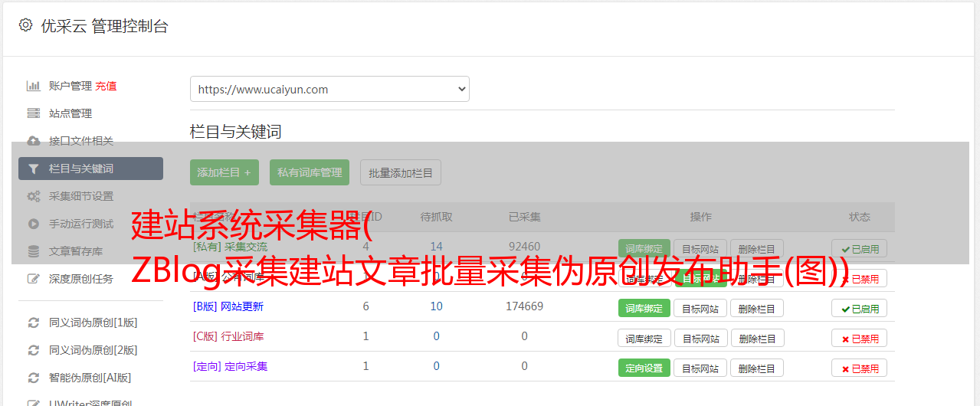The height and width of the screenshot is (406, 980).
Task: Click the 操作 column header
Action: pos(700,217)
